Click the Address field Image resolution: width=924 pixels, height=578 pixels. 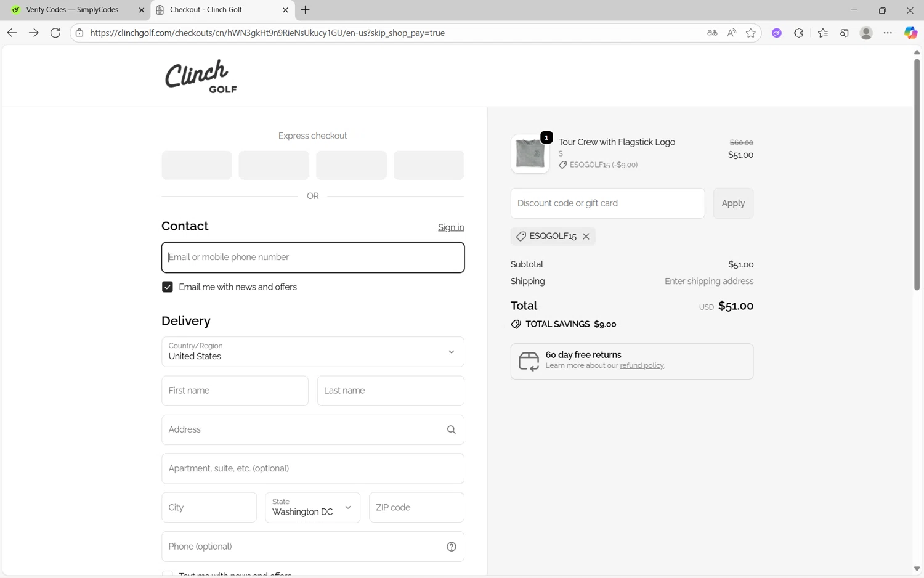click(x=313, y=430)
